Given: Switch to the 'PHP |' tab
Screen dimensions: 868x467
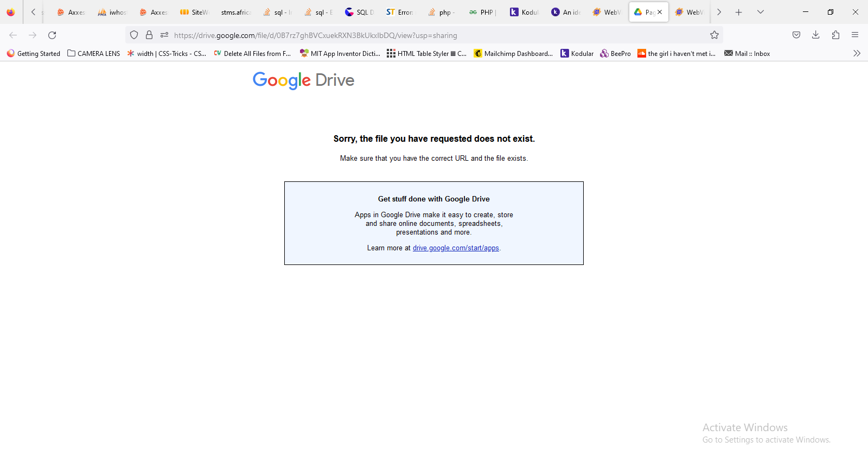Looking at the screenshot, I should coord(484,12).
